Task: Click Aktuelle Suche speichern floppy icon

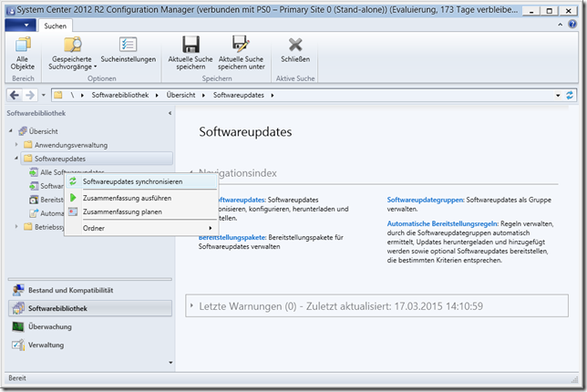Action: 191,45
